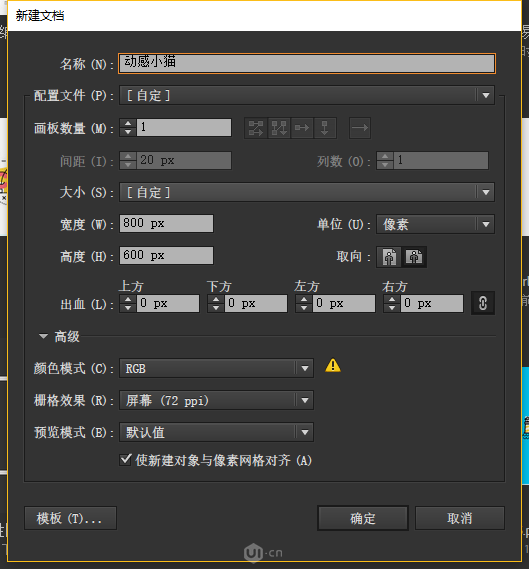The height and width of the screenshot is (569, 529).
Task: Increase the artboard count stepper up arrow
Action: (128, 123)
